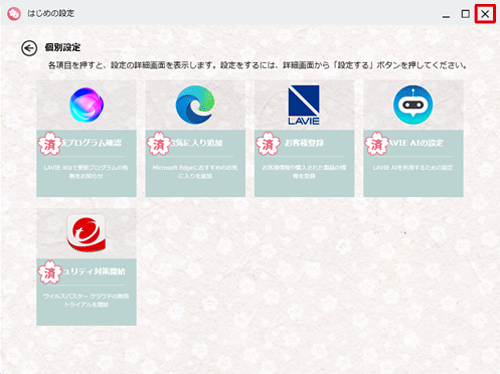The width and height of the screenshot is (500, 374).
Task: Open the LAVIE Wiz colorful orb icon
Action: click(86, 105)
